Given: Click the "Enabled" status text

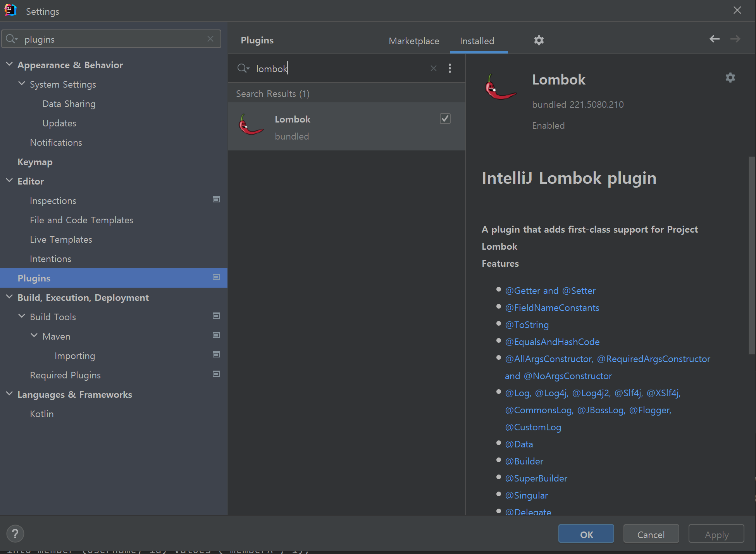Looking at the screenshot, I should coord(548,126).
